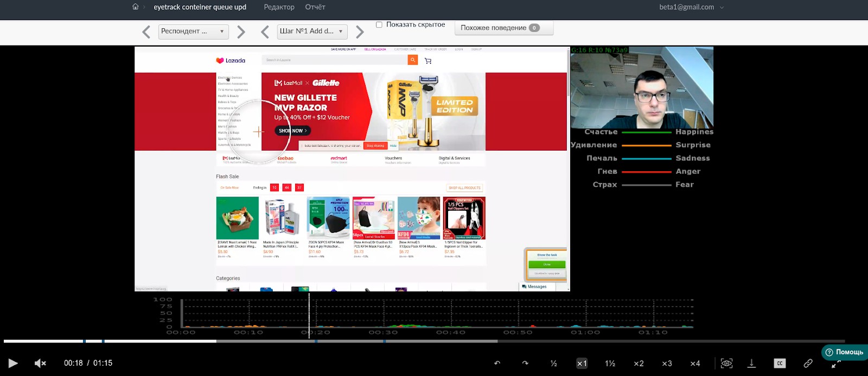Go to the home page icon
This screenshot has height=376, width=868.
(136, 7)
